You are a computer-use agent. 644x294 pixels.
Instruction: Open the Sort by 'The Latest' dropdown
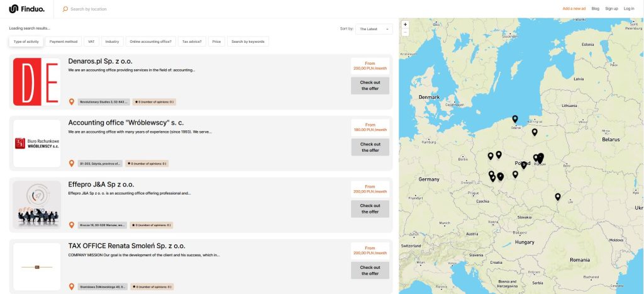click(x=374, y=29)
